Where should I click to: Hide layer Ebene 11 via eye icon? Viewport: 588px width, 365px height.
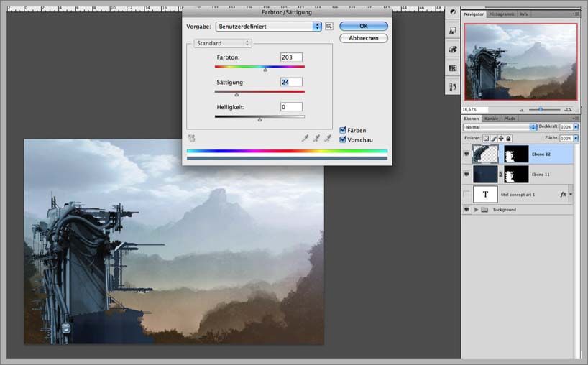(x=467, y=175)
